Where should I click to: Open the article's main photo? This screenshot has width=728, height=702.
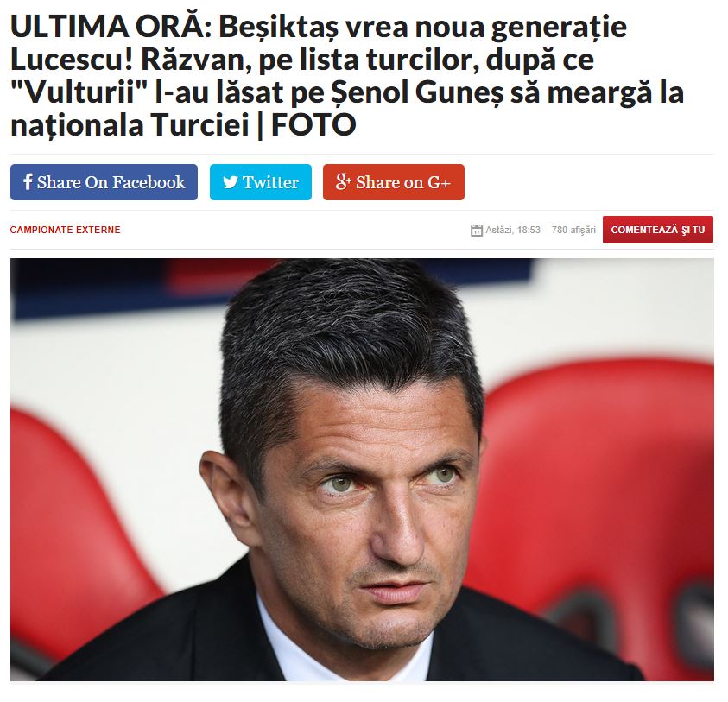tap(362, 470)
